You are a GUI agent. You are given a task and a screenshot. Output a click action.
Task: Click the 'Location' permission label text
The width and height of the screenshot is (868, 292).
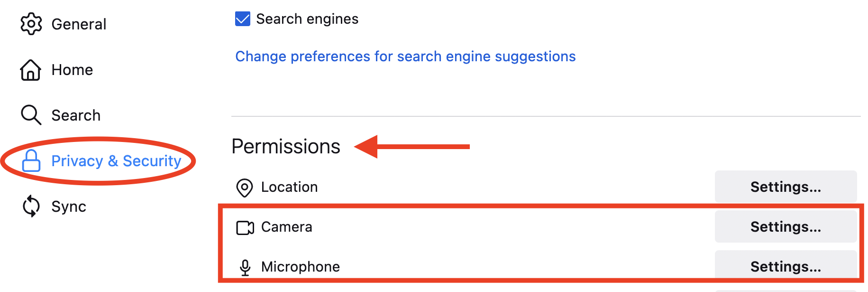[x=289, y=187]
